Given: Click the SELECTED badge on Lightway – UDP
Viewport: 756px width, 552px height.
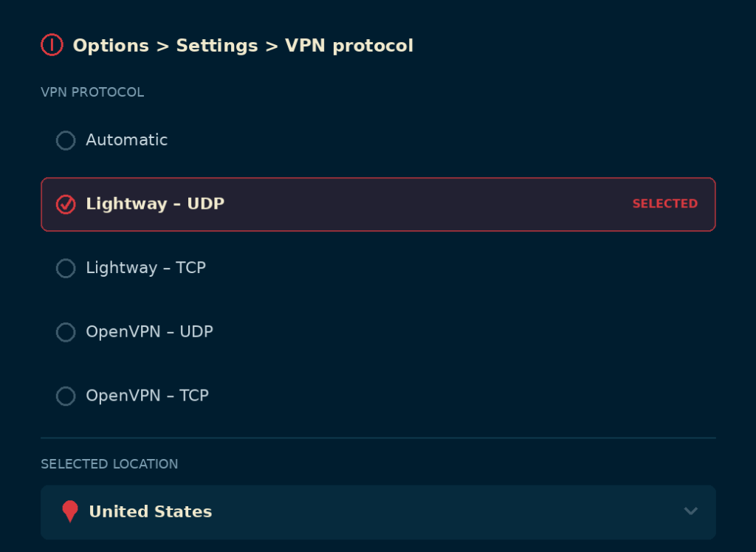Looking at the screenshot, I should [665, 204].
